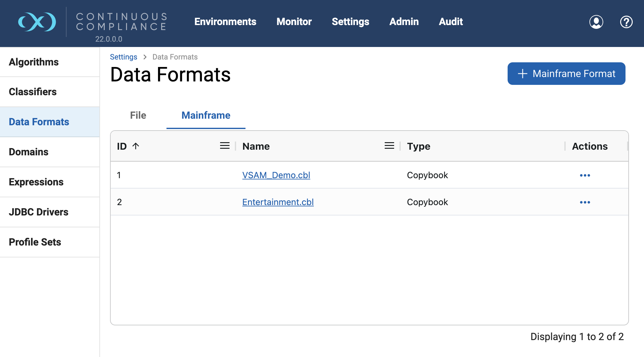Open actions menu for VSAM_Demo.cbl
The height and width of the screenshot is (357, 644).
585,175
